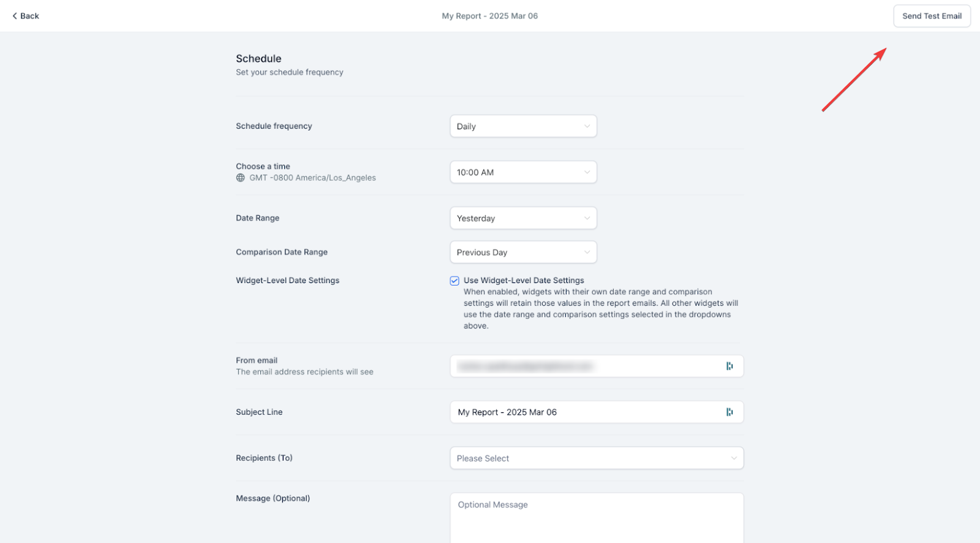Viewport: 980px width, 543px height.
Task: Click the Send Test Email button
Action: point(932,16)
